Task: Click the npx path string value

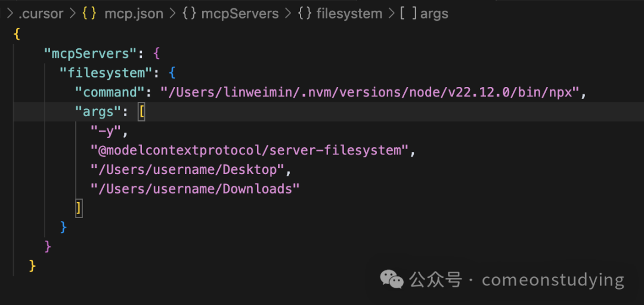Action: [x=370, y=92]
